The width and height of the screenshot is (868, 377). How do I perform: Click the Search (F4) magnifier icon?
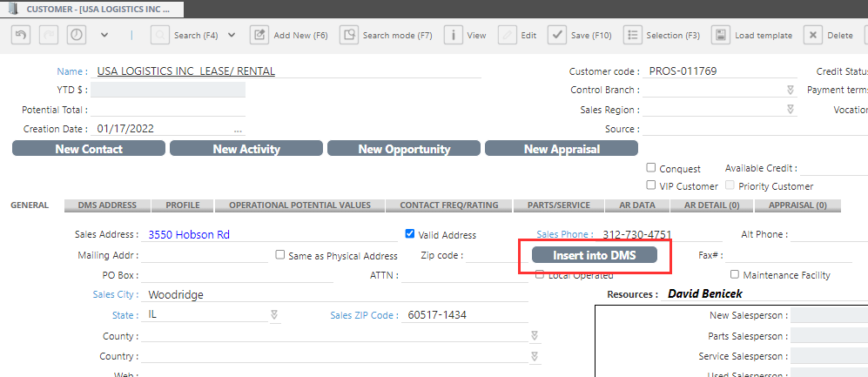(x=160, y=35)
